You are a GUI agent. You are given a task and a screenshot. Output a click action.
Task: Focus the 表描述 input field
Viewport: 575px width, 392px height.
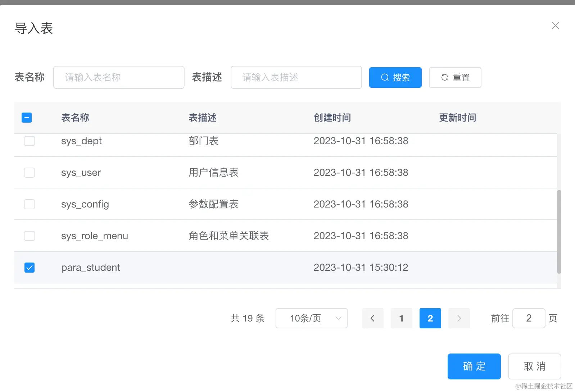(296, 77)
